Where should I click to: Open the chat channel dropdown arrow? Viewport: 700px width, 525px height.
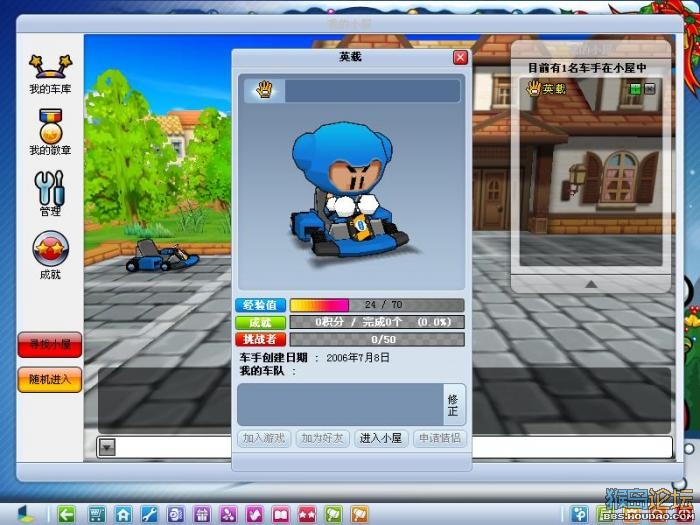click(x=108, y=447)
